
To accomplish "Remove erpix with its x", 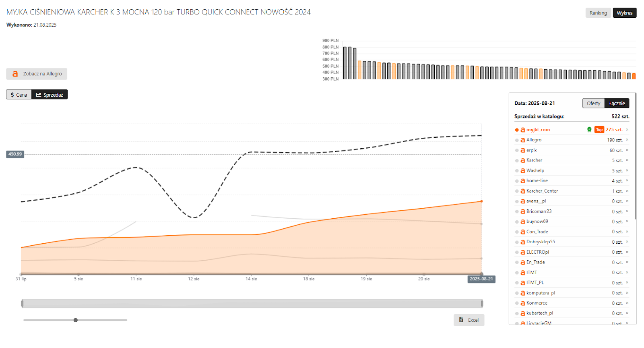I will 627,150.
